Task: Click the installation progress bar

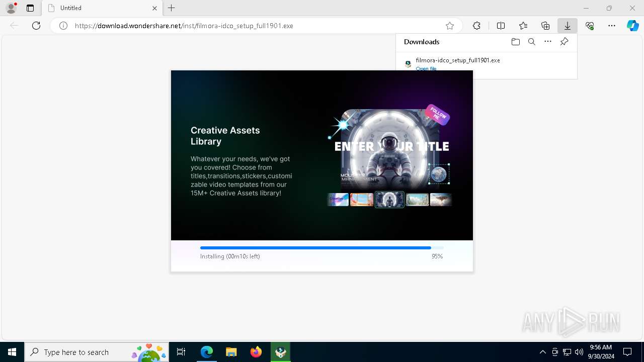Action: pos(322,248)
